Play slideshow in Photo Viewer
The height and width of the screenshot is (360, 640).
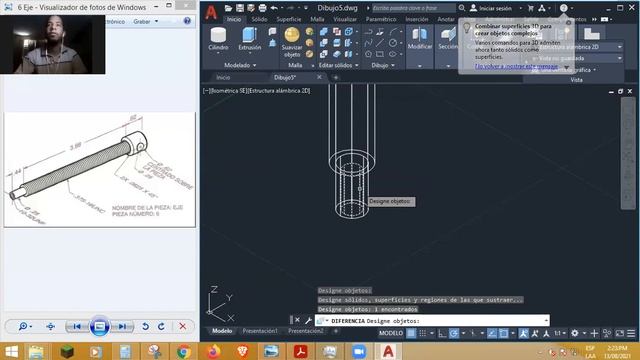pos(100,326)
